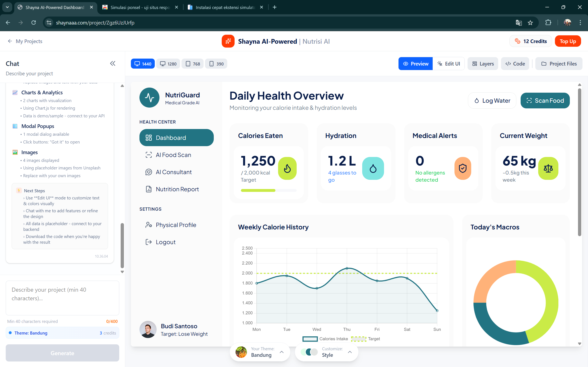Click the Physical Profile settings icon
588x367 pixels.
point(149,225)
